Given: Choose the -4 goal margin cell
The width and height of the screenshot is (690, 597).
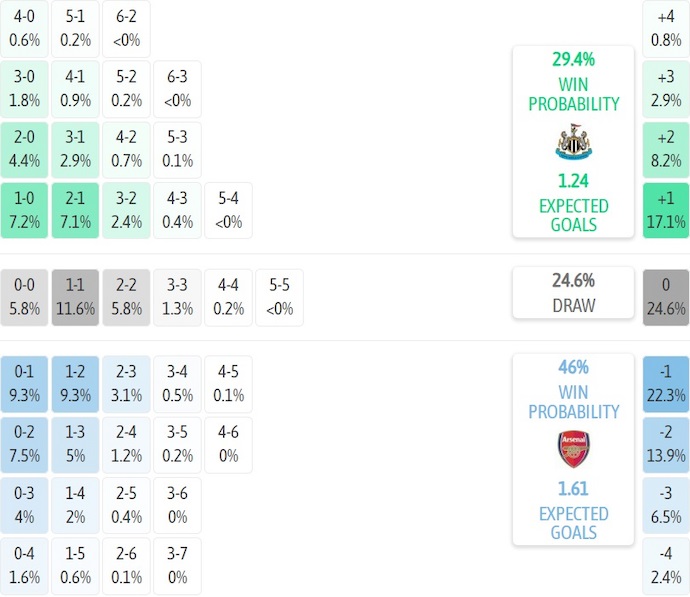Looking at the screenshot, I should click(666, 566).
